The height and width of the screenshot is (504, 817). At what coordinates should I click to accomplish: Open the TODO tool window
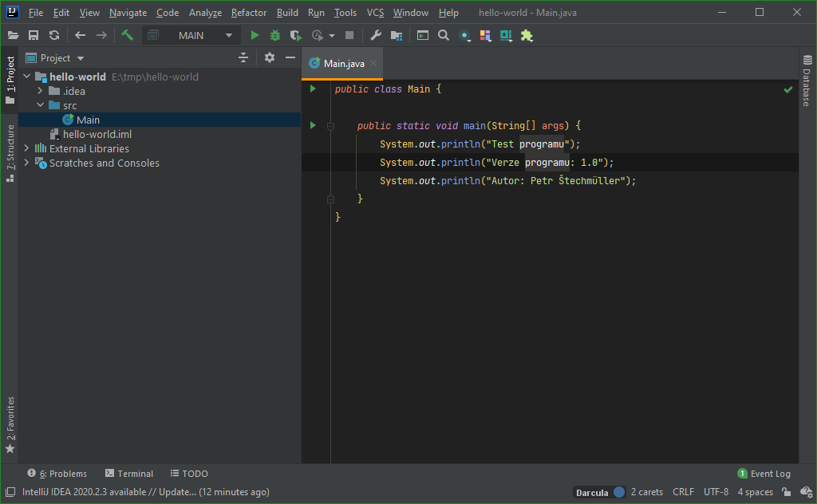(189, 473)
